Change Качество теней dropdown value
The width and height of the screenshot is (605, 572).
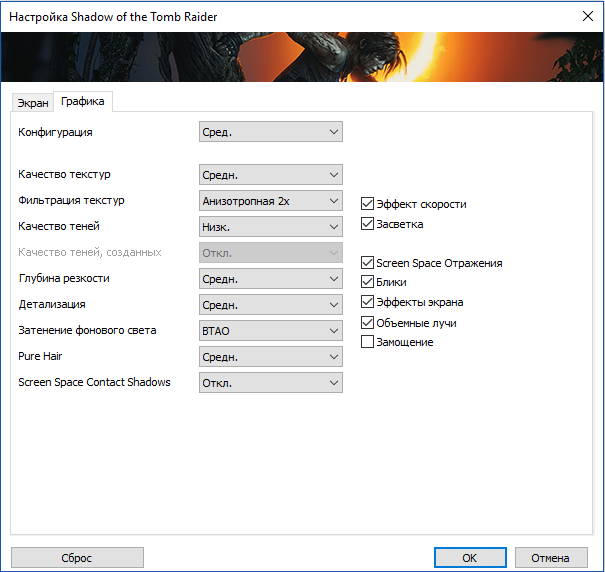271,227
